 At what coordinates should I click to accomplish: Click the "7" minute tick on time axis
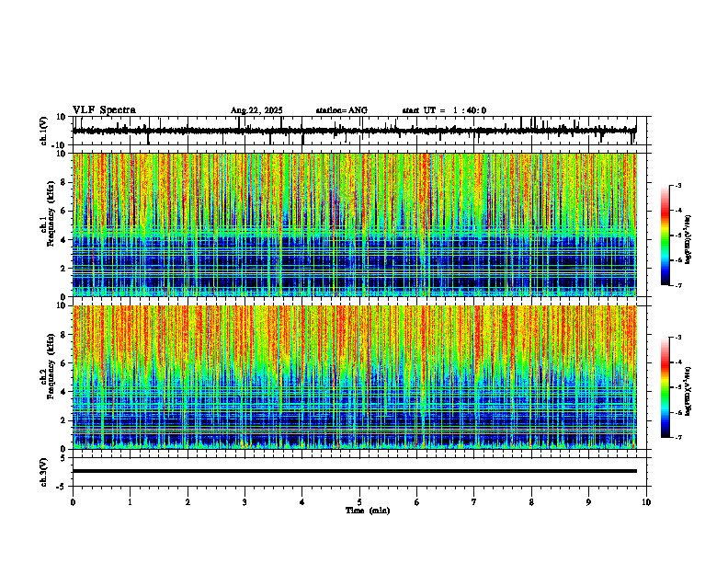tap(474, 502)
